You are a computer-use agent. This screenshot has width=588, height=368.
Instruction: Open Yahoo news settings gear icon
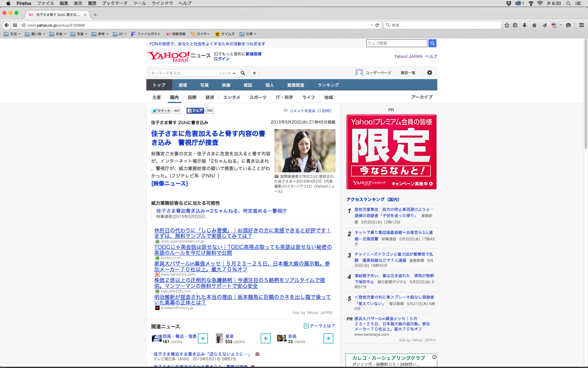pos(430,73)
